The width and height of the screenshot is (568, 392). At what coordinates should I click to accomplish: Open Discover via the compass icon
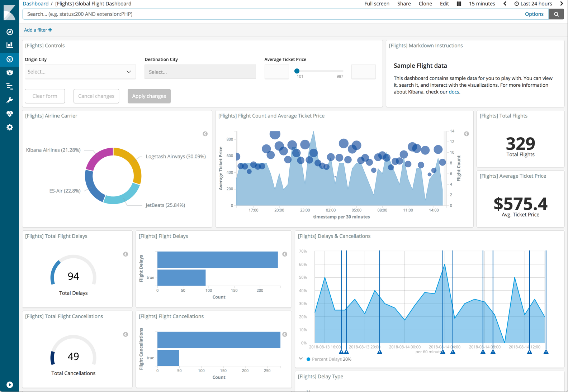click(10, 32)
